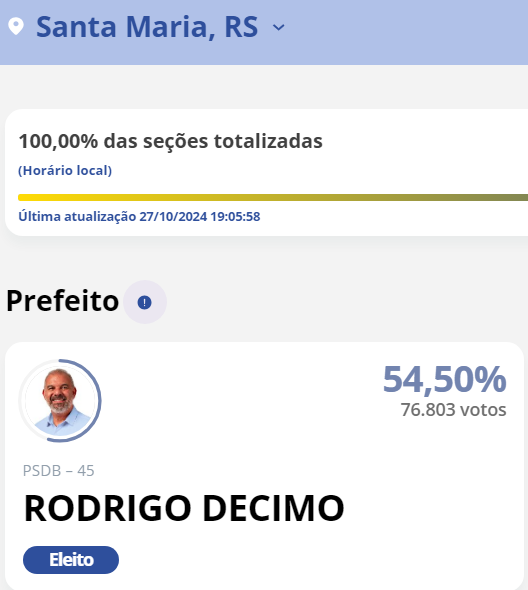Select the Prefeito section heading
The height and width of the screenshot is (590, 528).
click(62, 301)
